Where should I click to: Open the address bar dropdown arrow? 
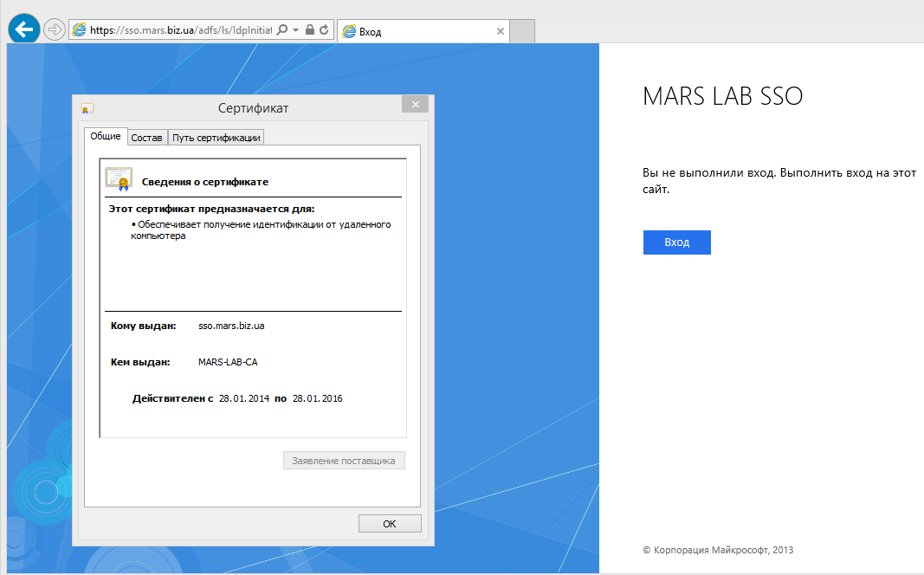[295, 30]
